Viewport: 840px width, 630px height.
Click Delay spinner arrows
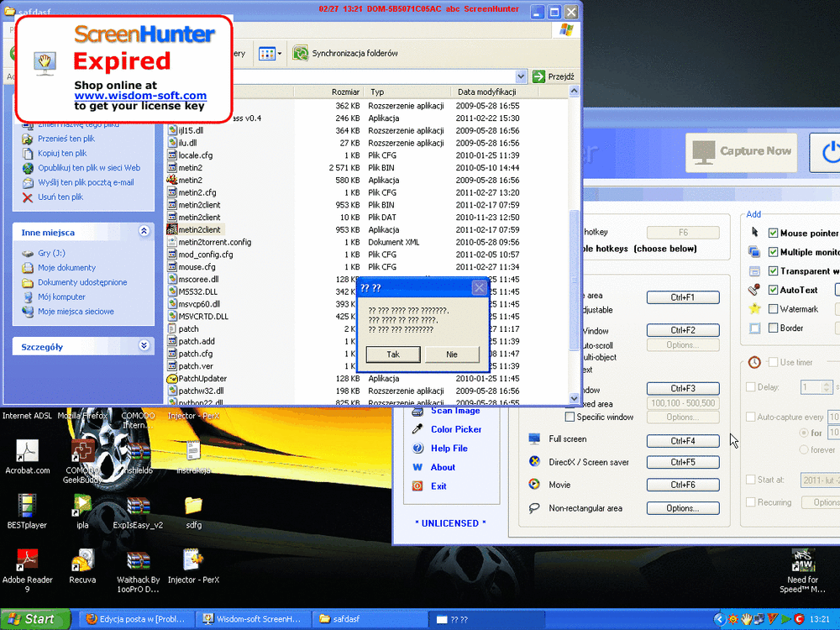827,386
